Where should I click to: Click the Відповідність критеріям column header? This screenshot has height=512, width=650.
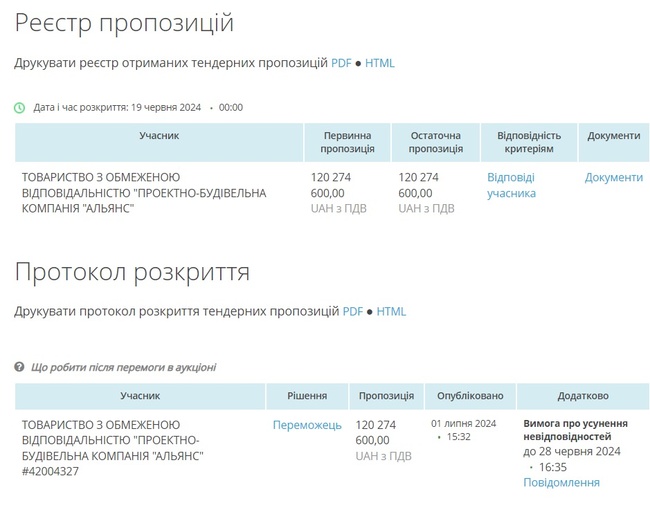(x=529, y=142)
